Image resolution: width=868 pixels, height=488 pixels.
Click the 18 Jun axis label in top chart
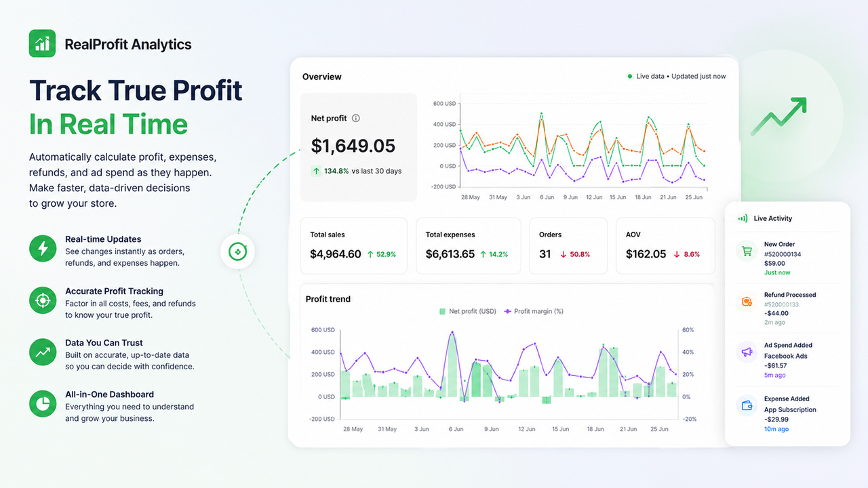(644, 197)
